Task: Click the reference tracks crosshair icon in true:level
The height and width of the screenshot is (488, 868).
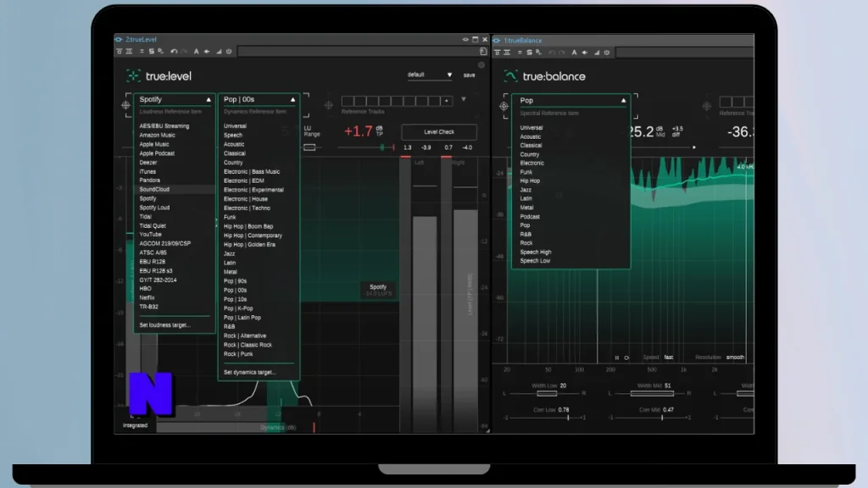Action: (x=329, y=104)
